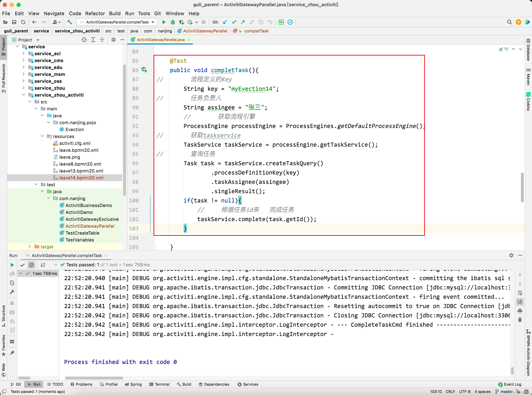The height and width of the screenshot is (395, 532).
Task: Click the console horizontal scrollbar
Action: coord(94,378)
